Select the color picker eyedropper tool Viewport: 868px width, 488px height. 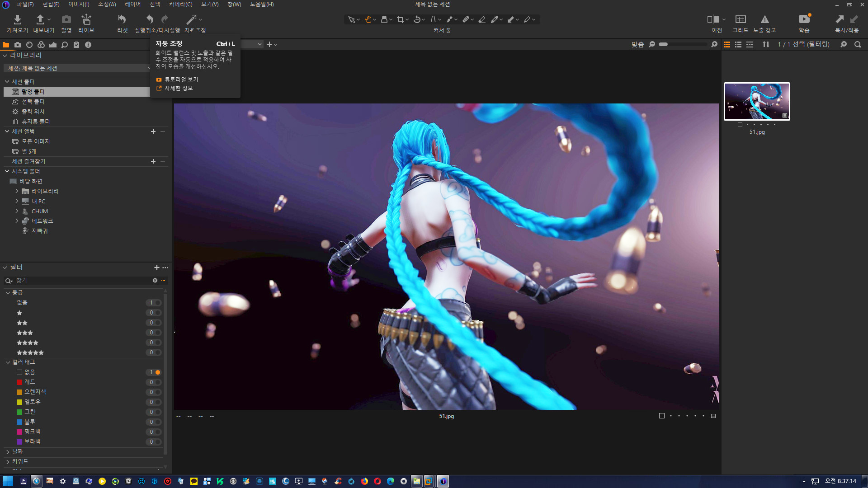495,19
